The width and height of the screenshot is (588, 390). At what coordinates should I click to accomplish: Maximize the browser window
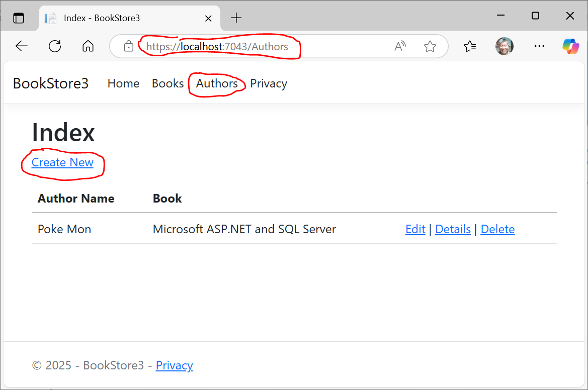point(536,16)
